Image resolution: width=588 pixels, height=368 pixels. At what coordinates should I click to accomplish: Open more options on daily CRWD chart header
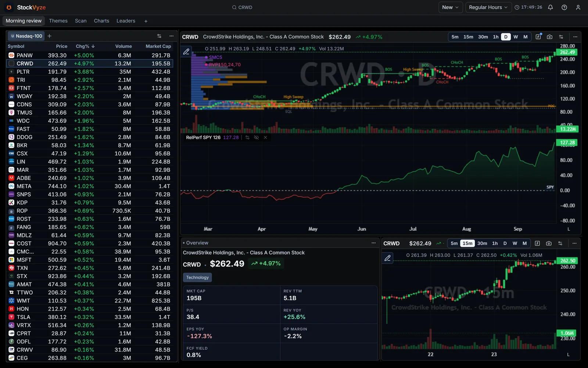pyautogui.click(x=575, y=37)
